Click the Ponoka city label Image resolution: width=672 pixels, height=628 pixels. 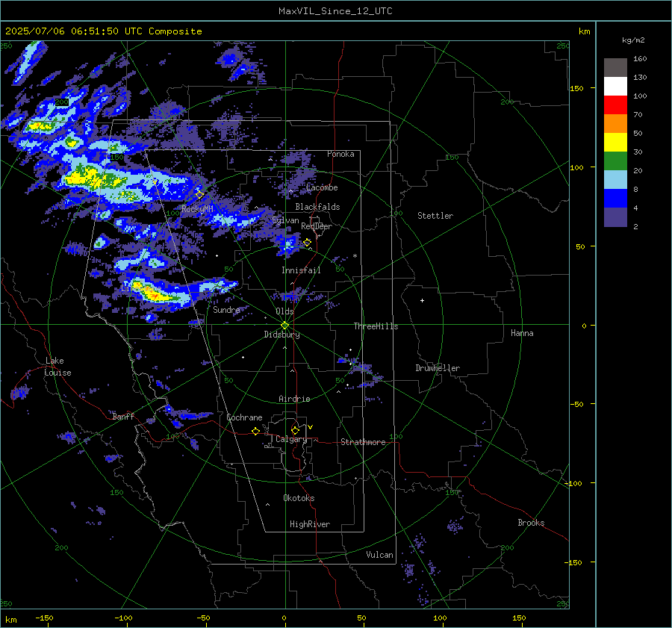point(340,155)
